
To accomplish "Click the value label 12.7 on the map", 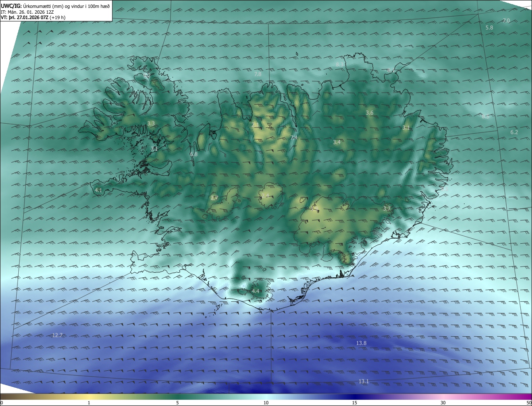I will (x=57, y=335).
